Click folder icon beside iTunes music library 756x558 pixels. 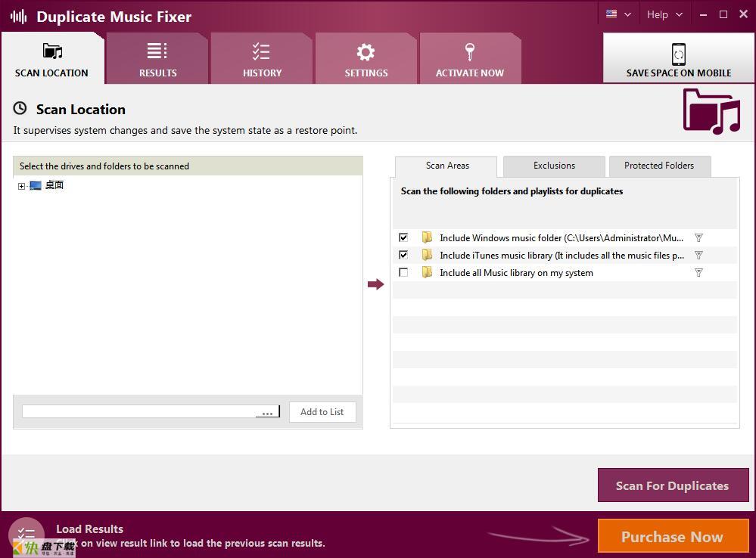pyautogui.click(x=427, y=254)
